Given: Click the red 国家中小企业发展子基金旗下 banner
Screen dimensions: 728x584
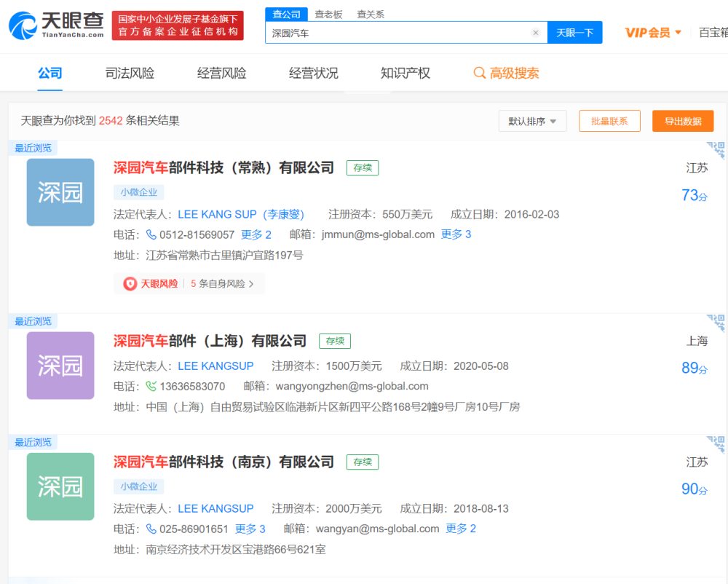Looking at the screenshot, I should (178, 25).
